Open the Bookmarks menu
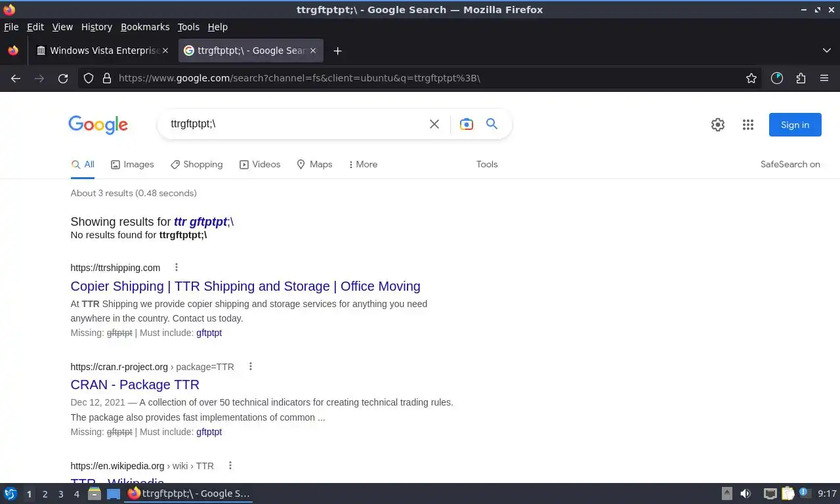840x504 pixels. (145, 27)
